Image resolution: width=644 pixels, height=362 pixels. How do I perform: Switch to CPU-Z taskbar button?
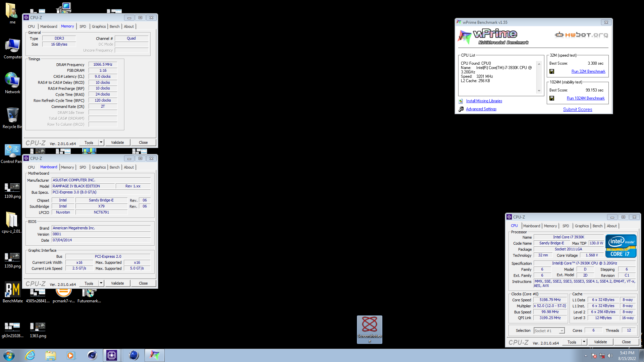point(112,355)
